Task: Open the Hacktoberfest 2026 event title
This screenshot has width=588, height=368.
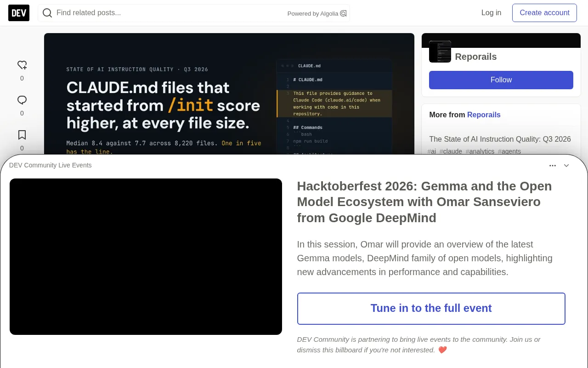Action: (x=424, y=202)
